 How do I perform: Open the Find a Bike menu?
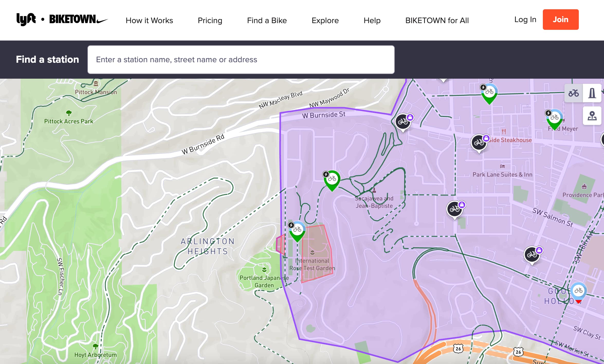pyautogui.click(x=267, y=20)
